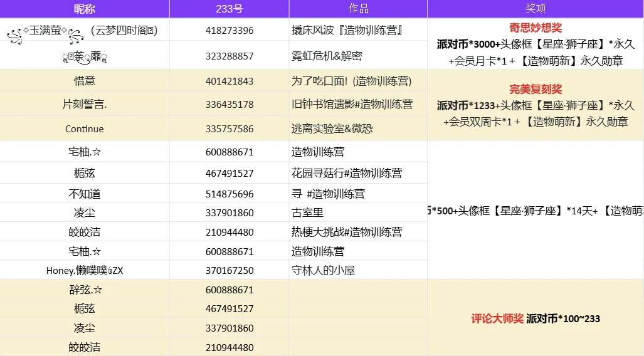Click the work 霓虹危机&解密
644x356 pixels.
(327, 56)
